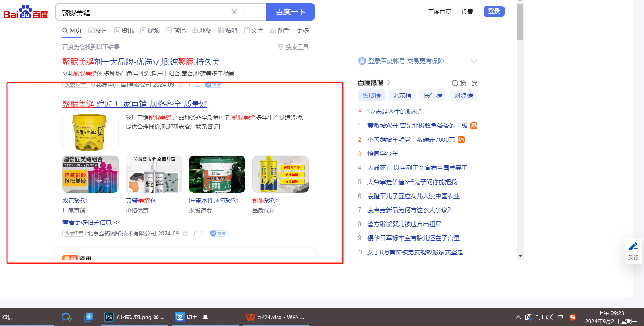The height and width of the screenshot is (326, 644).
Task: Clear the search box with the X icon
Action: (x=234, y=12)
